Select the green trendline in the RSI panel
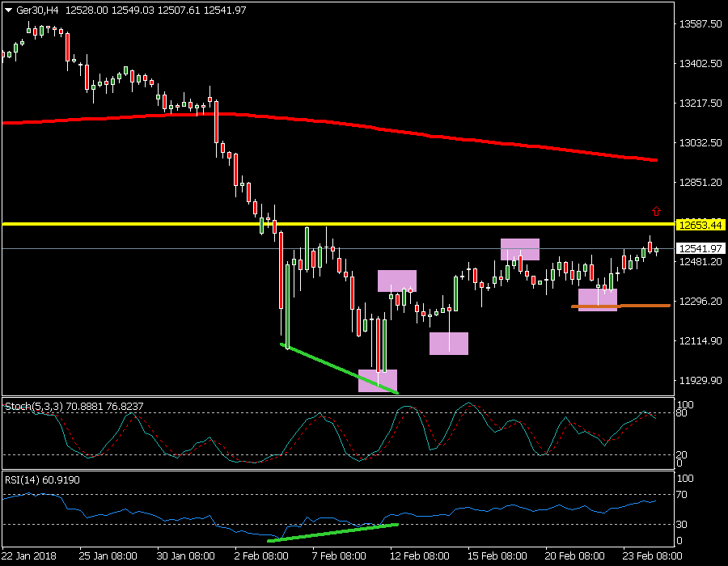Viewport: 728px width, 566px height. [332, 532]
